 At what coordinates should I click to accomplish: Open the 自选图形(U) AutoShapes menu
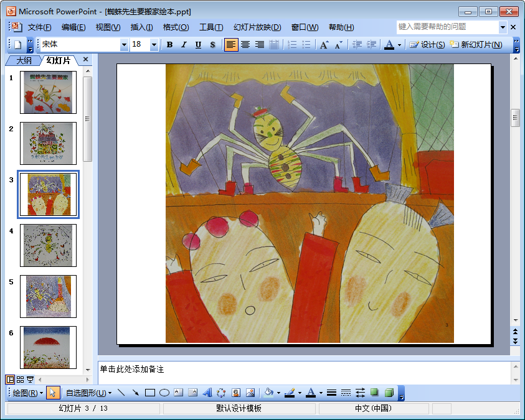(88, 393)
